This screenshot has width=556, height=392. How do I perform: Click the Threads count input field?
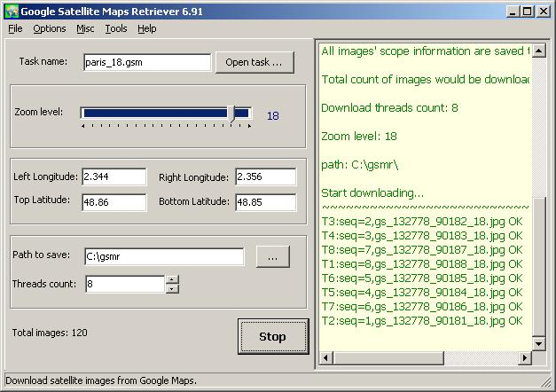point(125,284)
